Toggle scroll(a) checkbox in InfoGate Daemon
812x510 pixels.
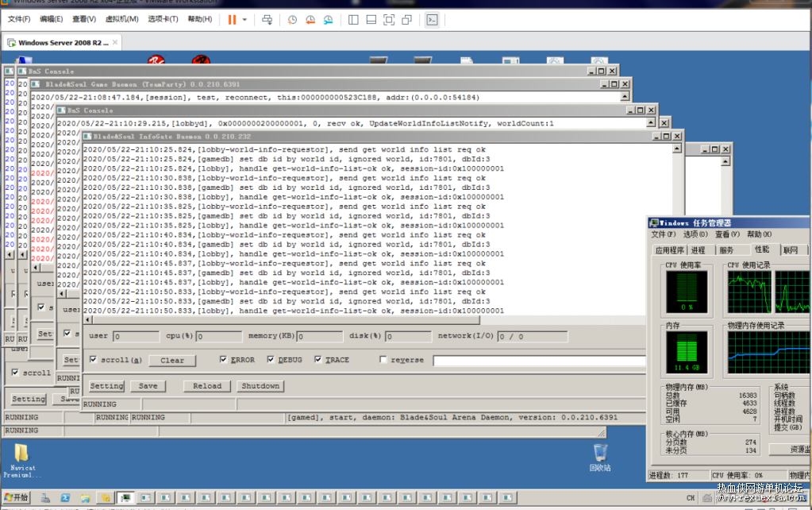tap(93, 359)
